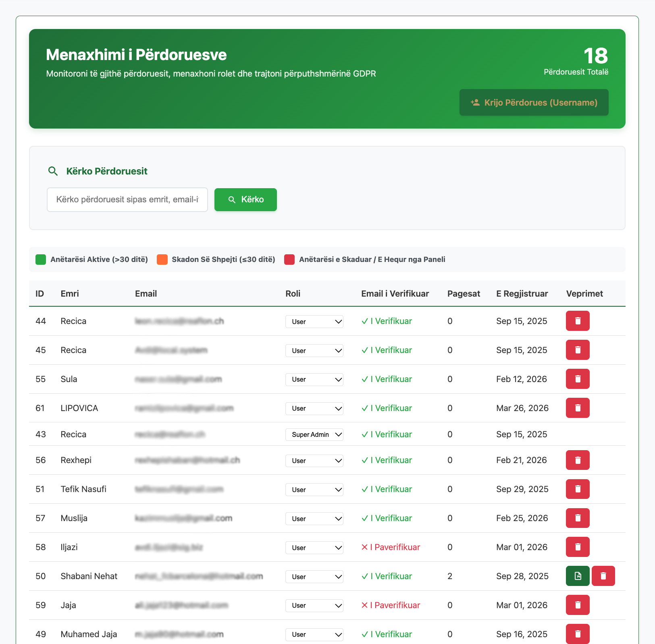Change role dropdown for Sula
Screen dimensions: 655x644
[314, 380]
